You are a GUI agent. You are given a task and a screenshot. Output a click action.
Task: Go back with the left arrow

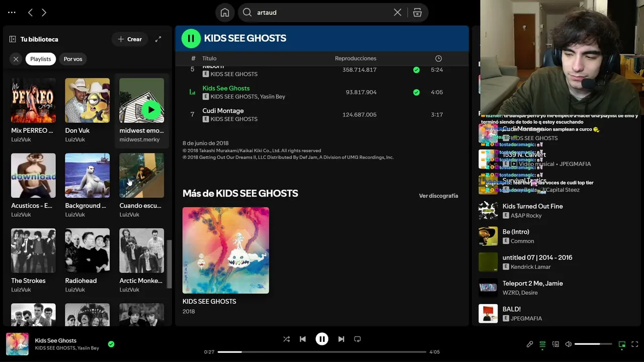(30, 13)
